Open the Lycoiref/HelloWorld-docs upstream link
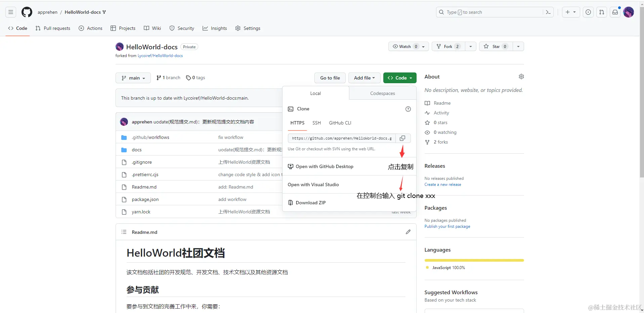Image resolution: width=644 pixels, height=313 pixels. pyautogui.click(x=160, y=56)
